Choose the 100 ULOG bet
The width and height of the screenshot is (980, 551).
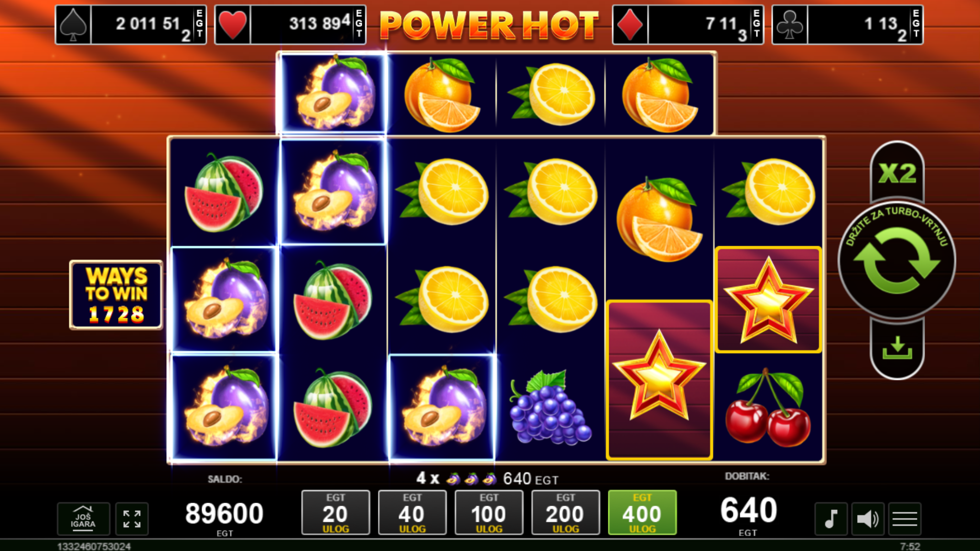[489, 513]
